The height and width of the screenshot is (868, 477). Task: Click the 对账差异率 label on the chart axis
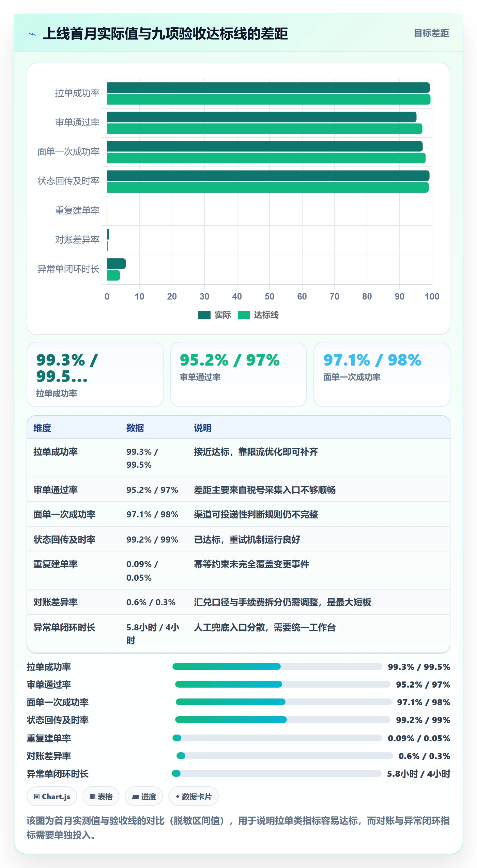tap(77, 240)
